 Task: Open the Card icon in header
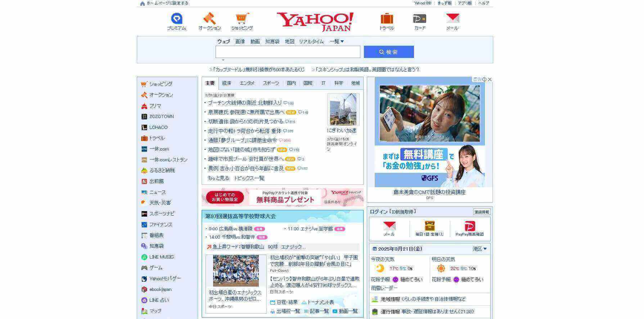[419, 18]
